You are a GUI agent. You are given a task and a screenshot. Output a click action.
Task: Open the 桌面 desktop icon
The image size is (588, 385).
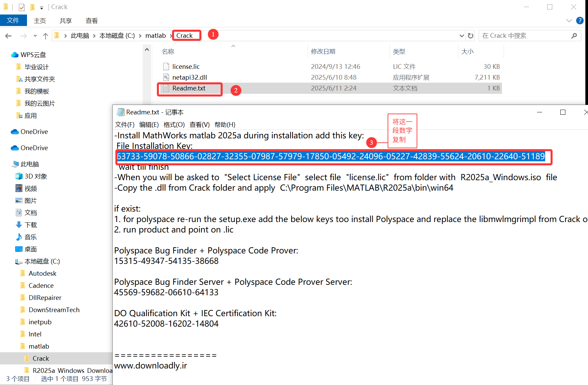pos(19,249)
